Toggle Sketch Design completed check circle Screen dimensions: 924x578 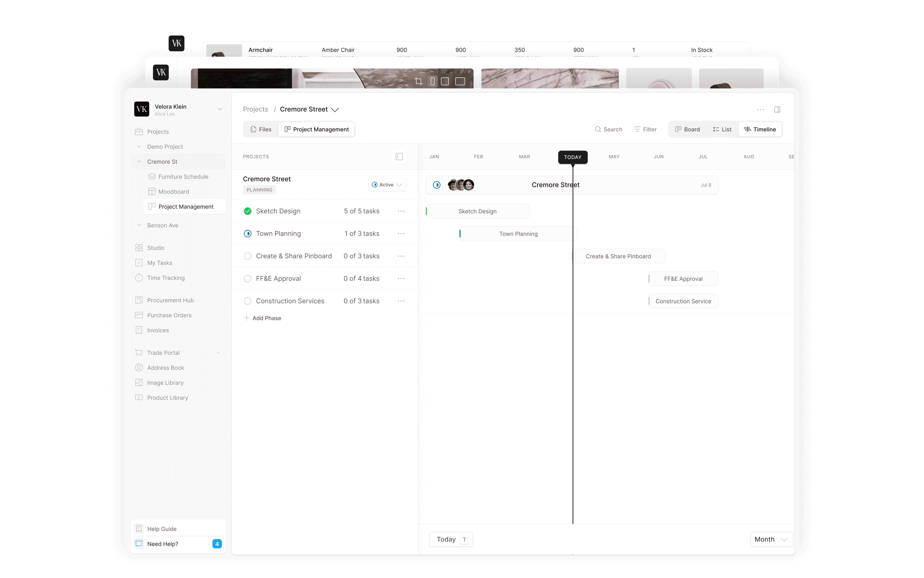click(x=247, y=211)
